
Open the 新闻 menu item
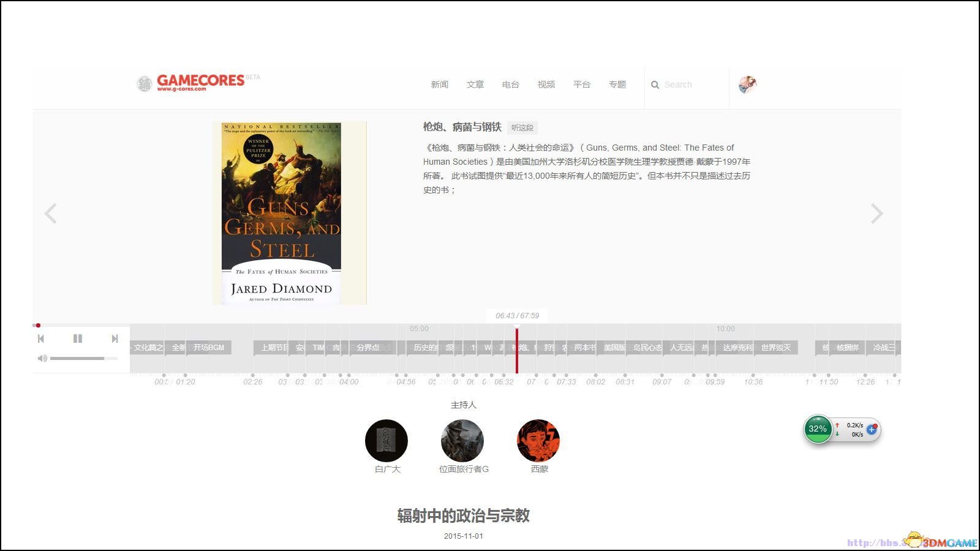tap(440, 84)
